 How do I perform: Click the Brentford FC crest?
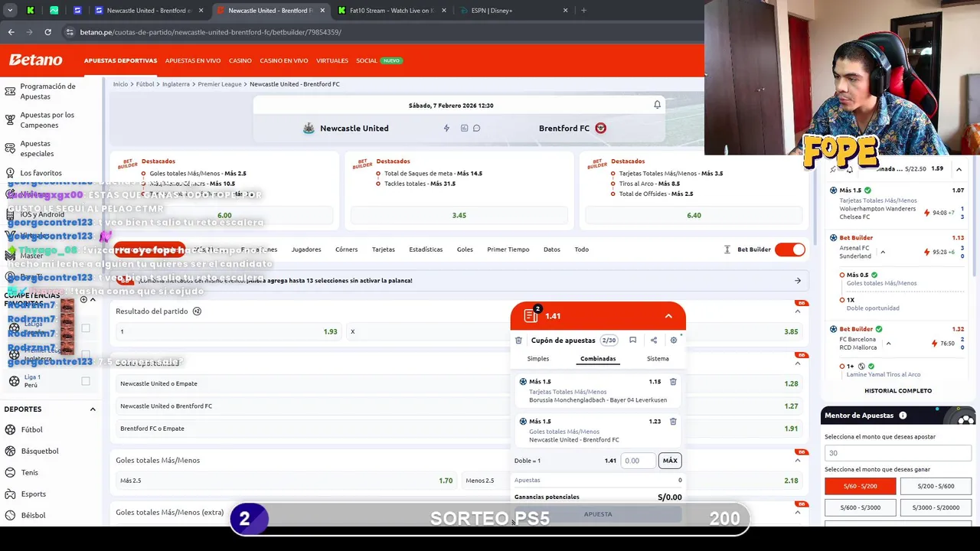pyautogui.click(x=600, y=128)
